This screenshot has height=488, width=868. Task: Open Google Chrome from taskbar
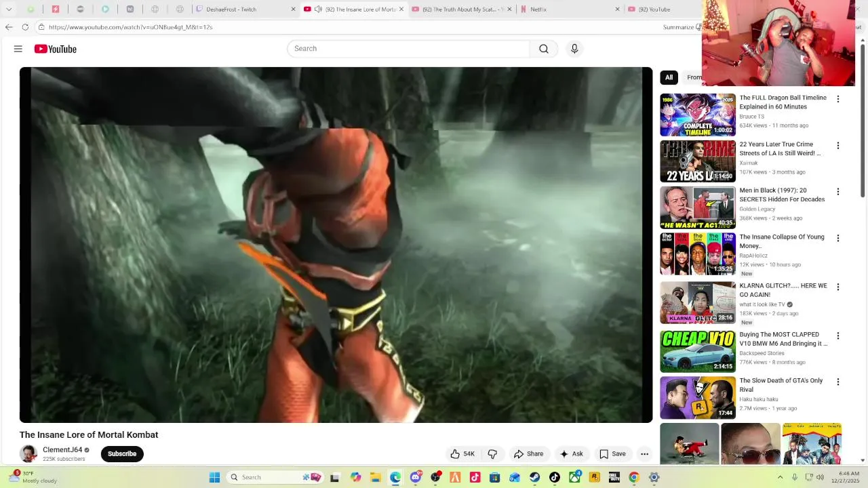pyautogui.click(x=634, y=477)
